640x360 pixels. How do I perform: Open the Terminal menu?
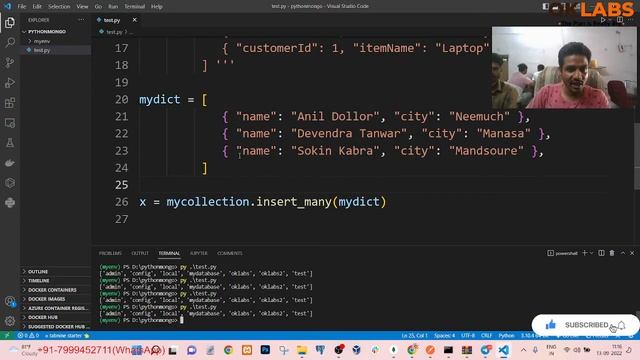point(134,7)
